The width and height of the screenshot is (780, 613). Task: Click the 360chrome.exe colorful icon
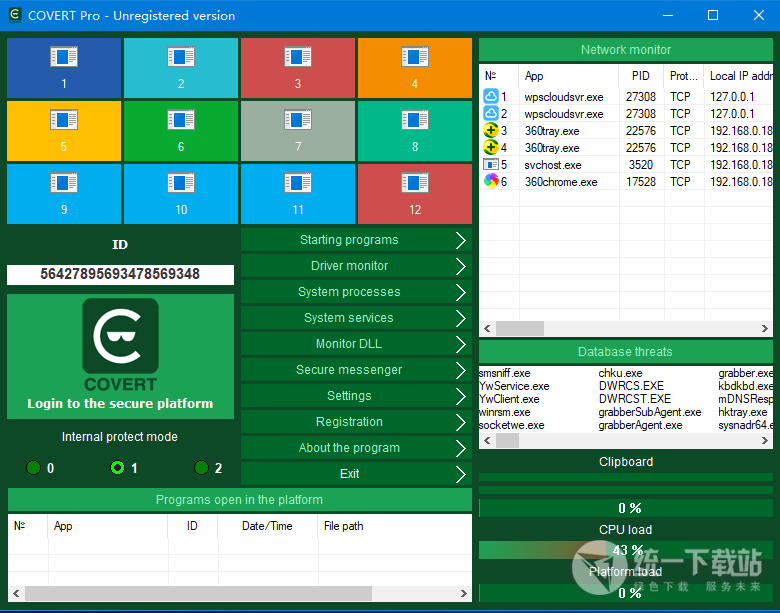click(491, 182)
